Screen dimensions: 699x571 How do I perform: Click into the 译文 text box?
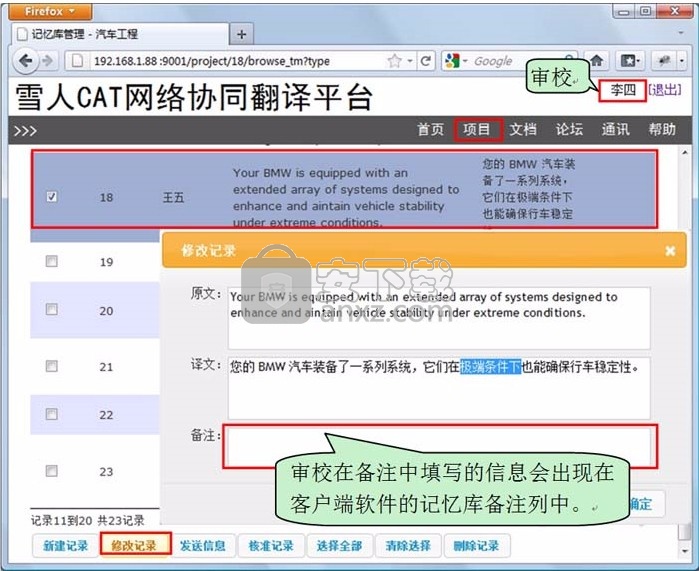(x=439, y=388)
